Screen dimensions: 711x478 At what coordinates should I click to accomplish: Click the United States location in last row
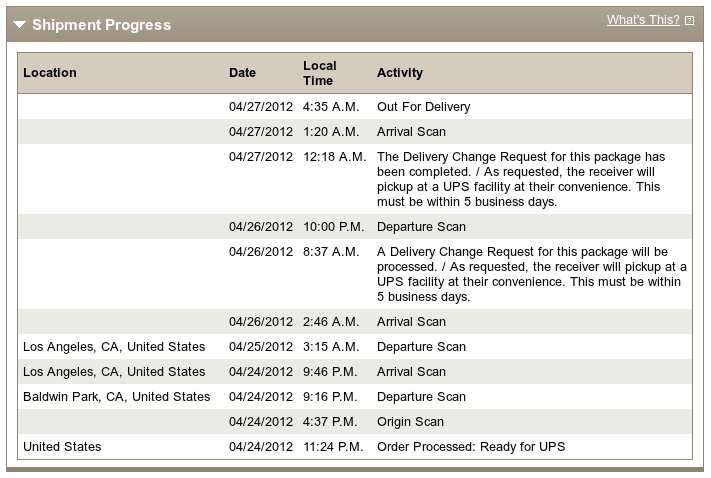(62, 447)
